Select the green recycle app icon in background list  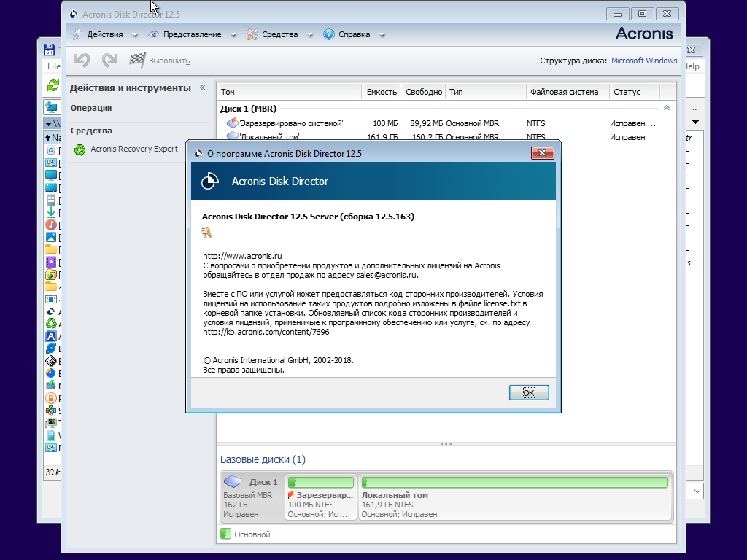click(x=51, y=324)
